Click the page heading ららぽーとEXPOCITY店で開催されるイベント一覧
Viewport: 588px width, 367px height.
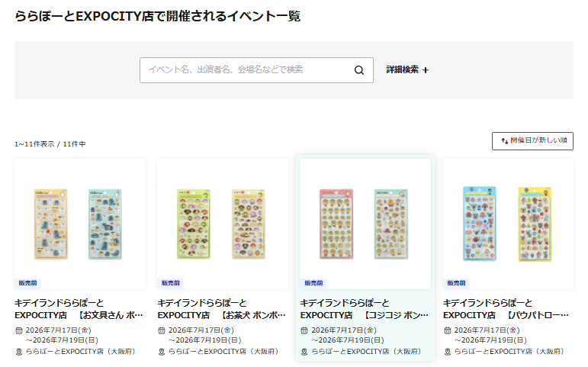pos(158,16)
